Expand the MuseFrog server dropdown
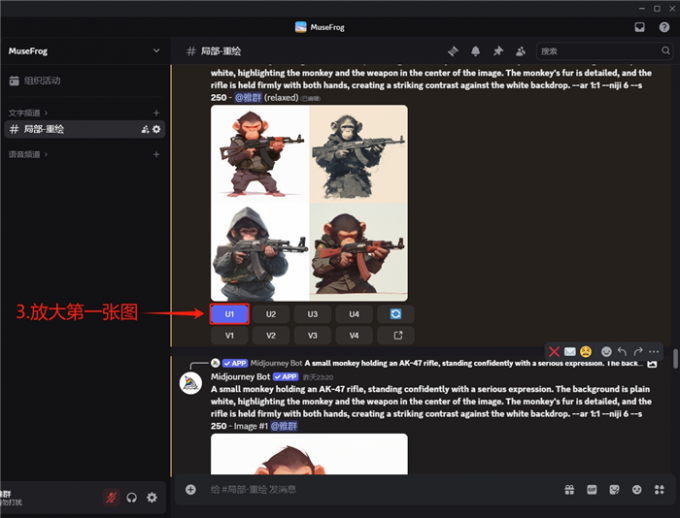Viewport: 680px width, 518px height. coord(156,51)
